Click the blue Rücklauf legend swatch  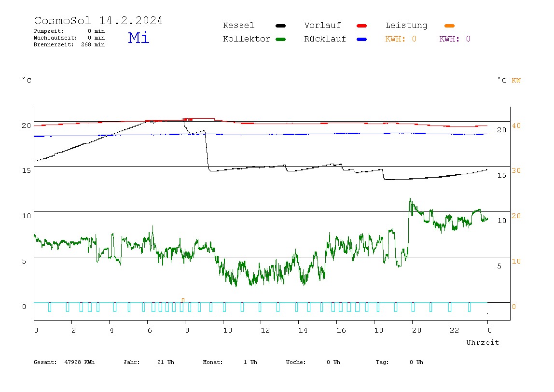pos(362,39)
